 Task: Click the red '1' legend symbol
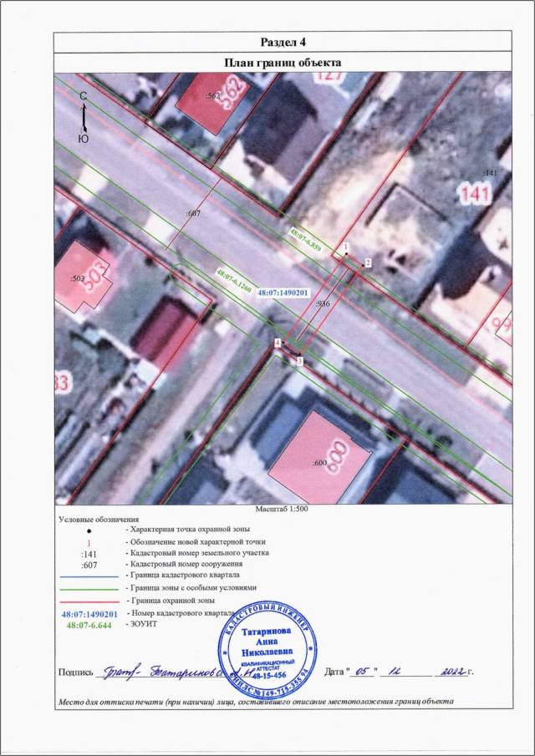point(89,543)
